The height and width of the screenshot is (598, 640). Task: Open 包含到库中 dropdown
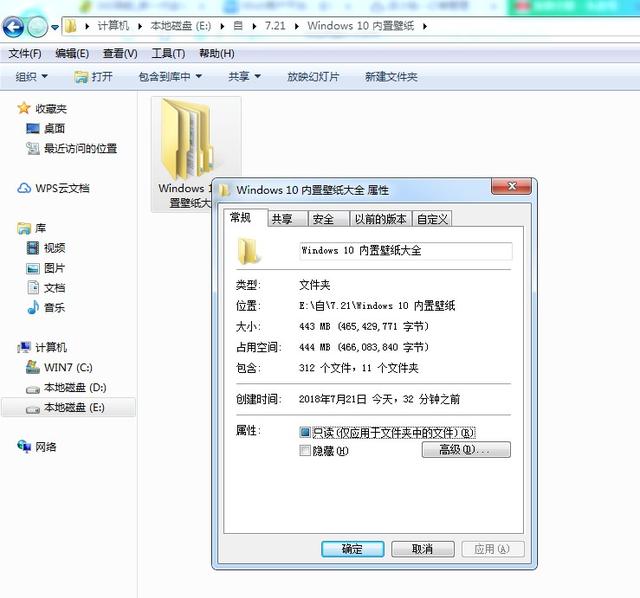170,77
